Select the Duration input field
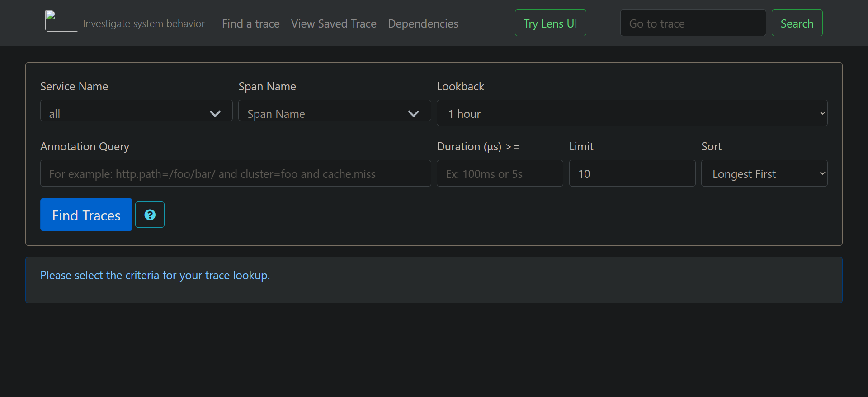 500,173
